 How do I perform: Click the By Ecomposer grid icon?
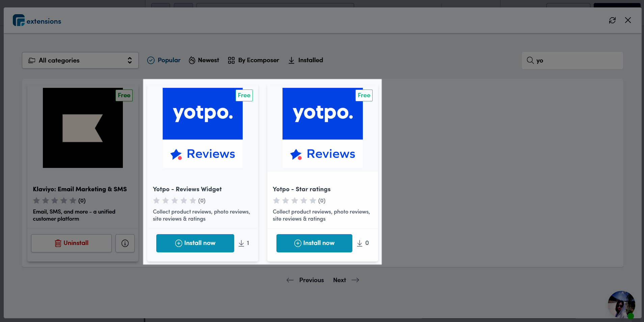(231, 60)
